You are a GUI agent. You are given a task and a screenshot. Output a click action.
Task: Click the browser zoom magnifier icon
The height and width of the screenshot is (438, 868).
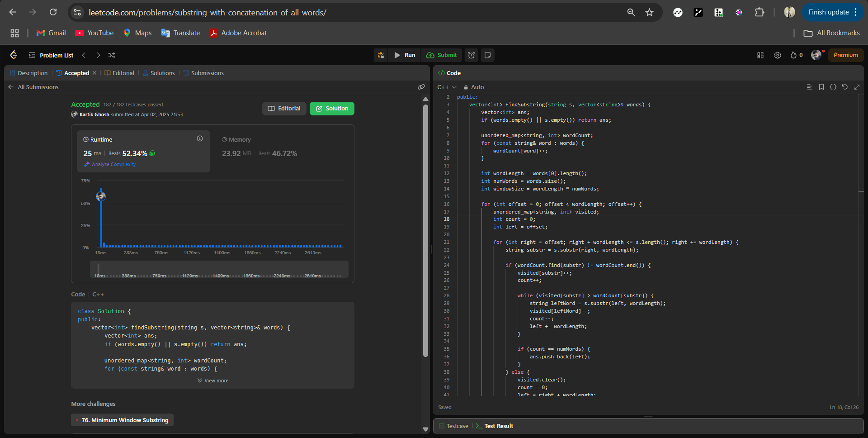631,12
